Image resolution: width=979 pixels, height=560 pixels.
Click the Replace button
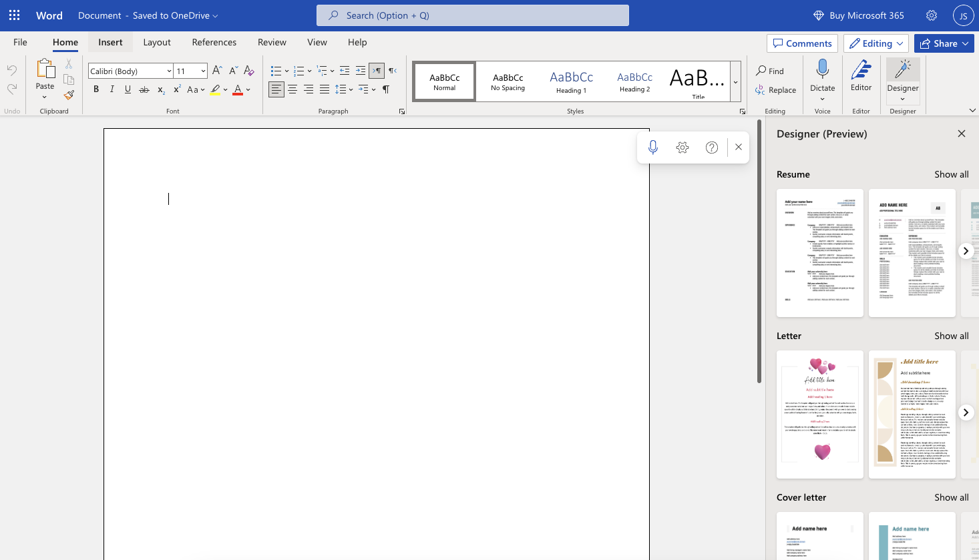[x=775, y=90]
